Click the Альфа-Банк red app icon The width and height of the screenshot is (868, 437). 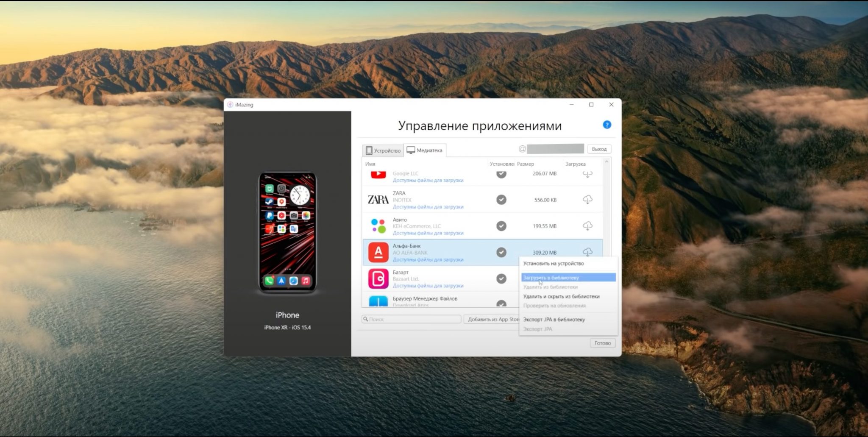[x=378, y=252]
